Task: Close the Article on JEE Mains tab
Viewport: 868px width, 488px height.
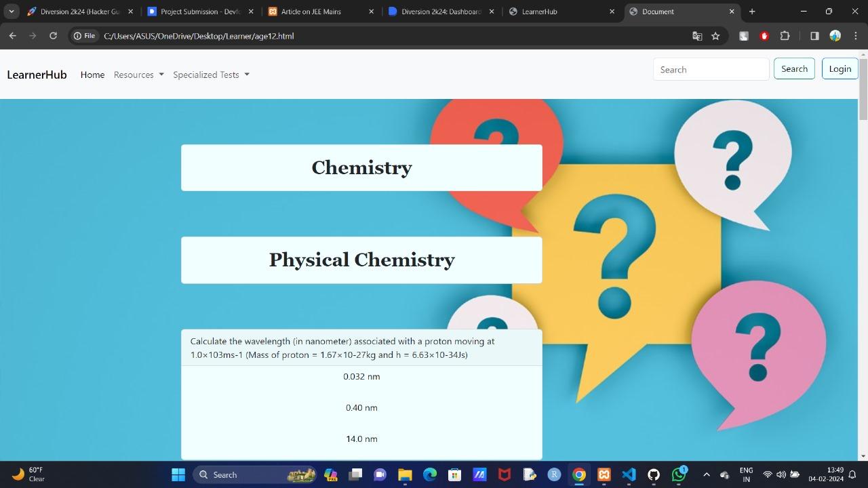Action: [x=371, y=12]
